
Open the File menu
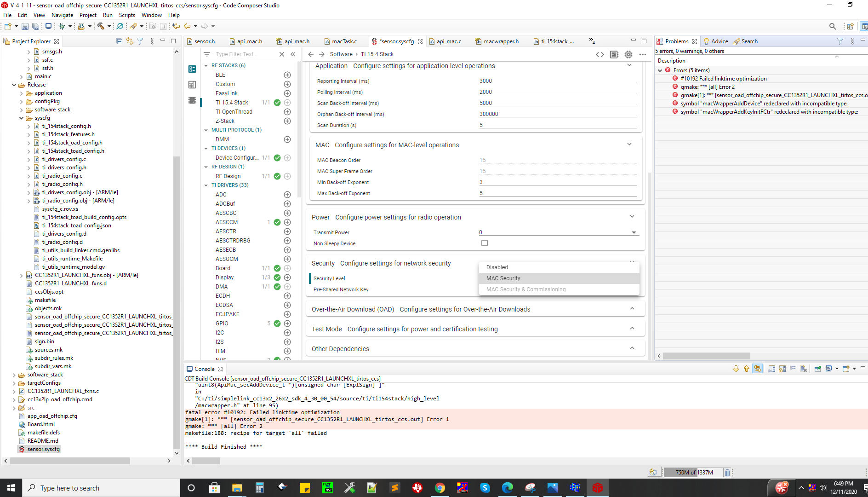point(7,15)
